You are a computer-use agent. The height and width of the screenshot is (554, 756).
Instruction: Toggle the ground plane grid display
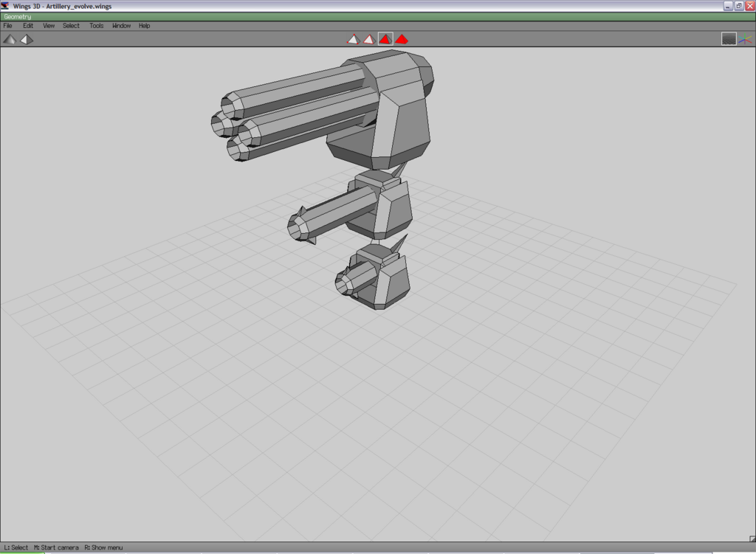[x=729, y=39]
